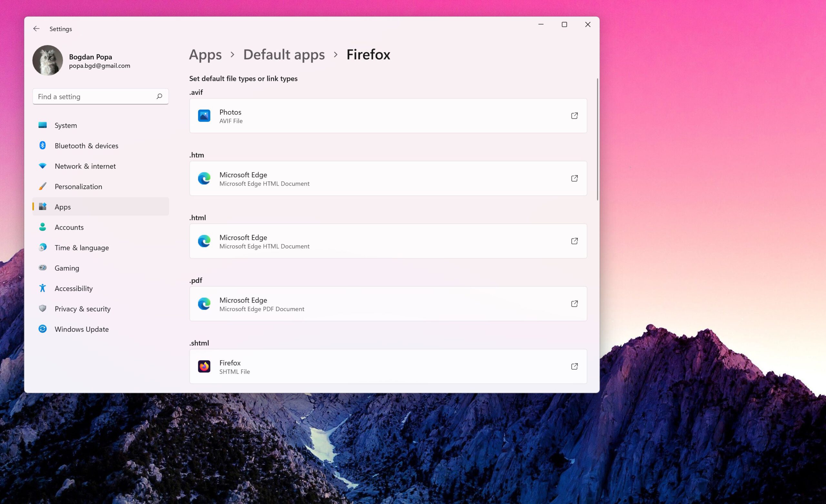The image size is (826, 504).
Task: Click open-external icon on .htm row
Action: (575, 178)
